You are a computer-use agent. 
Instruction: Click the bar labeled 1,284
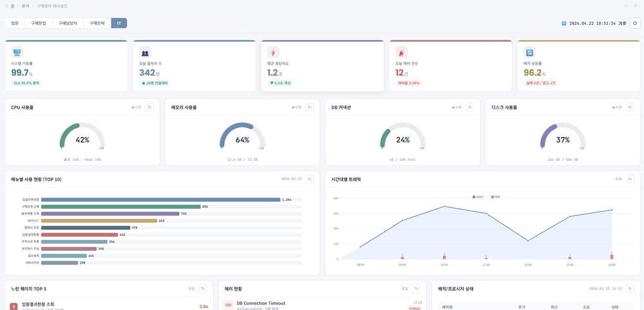click(160, 199)
